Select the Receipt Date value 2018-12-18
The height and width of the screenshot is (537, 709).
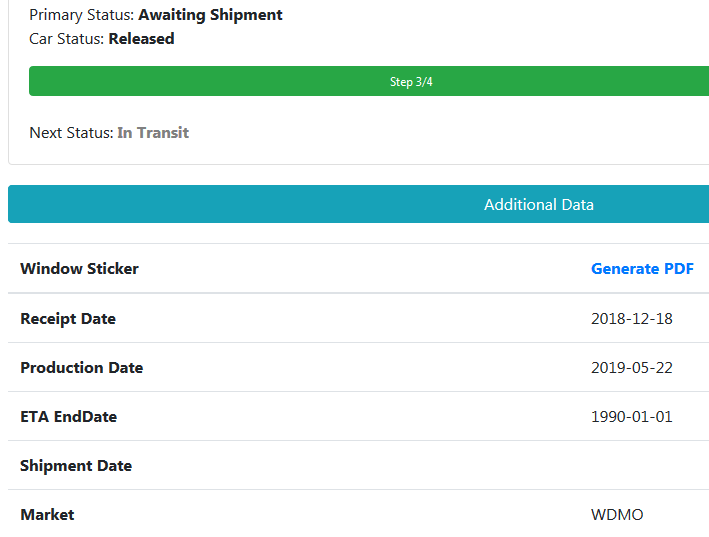point(632,319)
